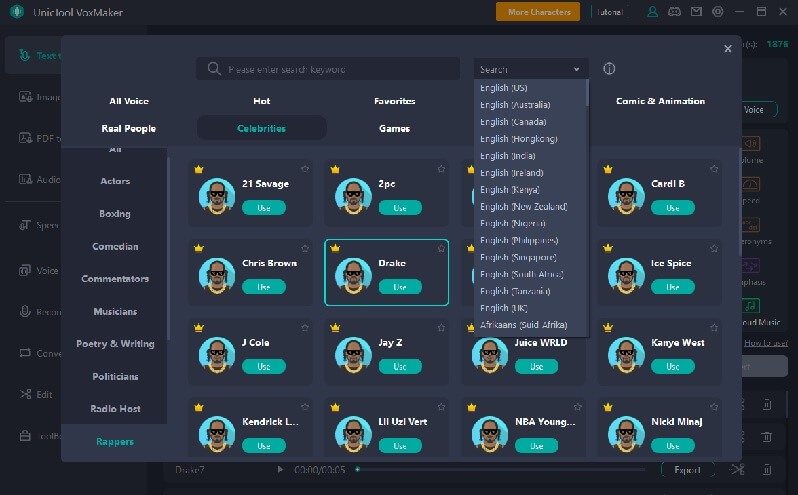Select Comedian category in sidebar
798x495 pixels.
115,246
